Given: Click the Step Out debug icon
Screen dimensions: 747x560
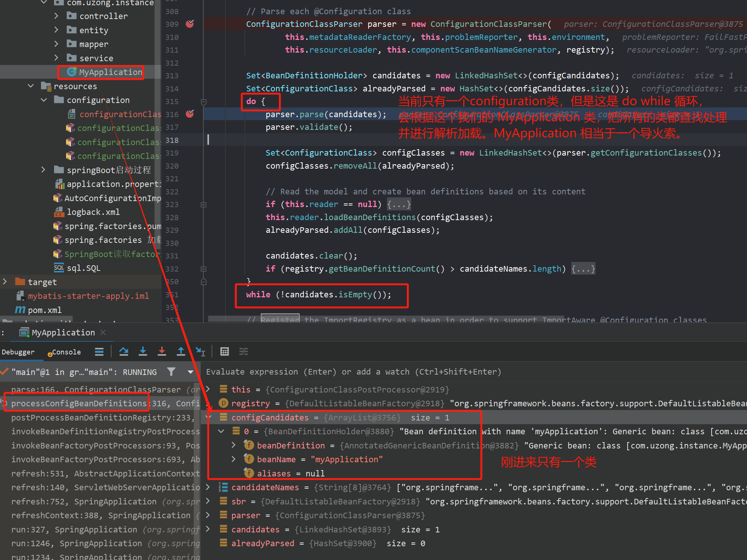Looking at the screenshot, I should (181, 351).
